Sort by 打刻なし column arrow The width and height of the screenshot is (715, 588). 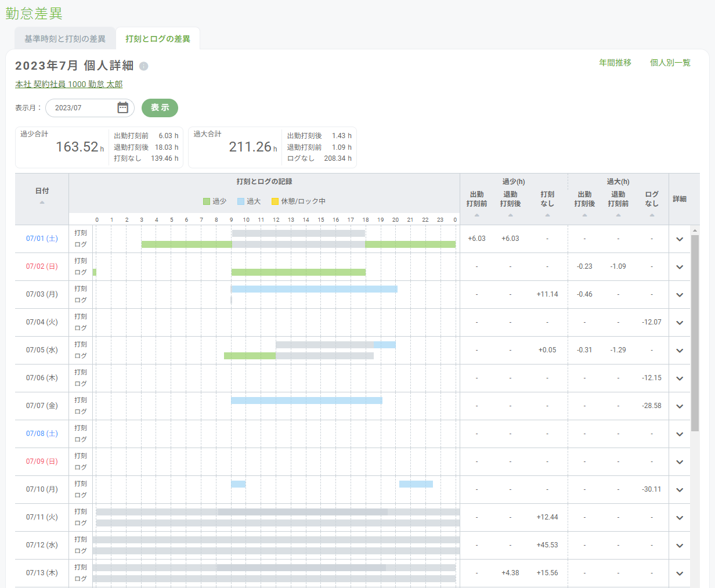coord(547,215)
